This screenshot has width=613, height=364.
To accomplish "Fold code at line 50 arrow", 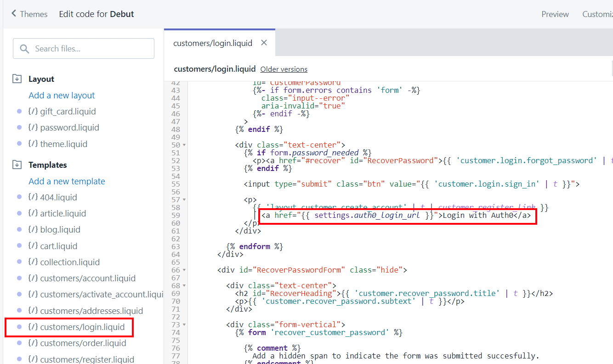I will [184, 145].
